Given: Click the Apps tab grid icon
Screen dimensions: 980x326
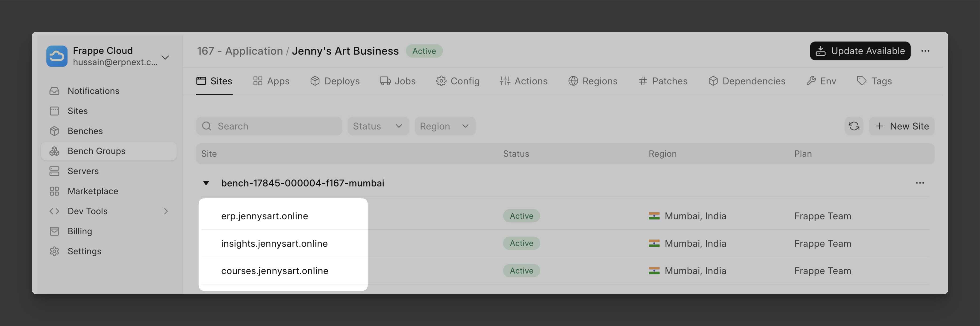Looking at the screenshot, I should coord(257,81).
